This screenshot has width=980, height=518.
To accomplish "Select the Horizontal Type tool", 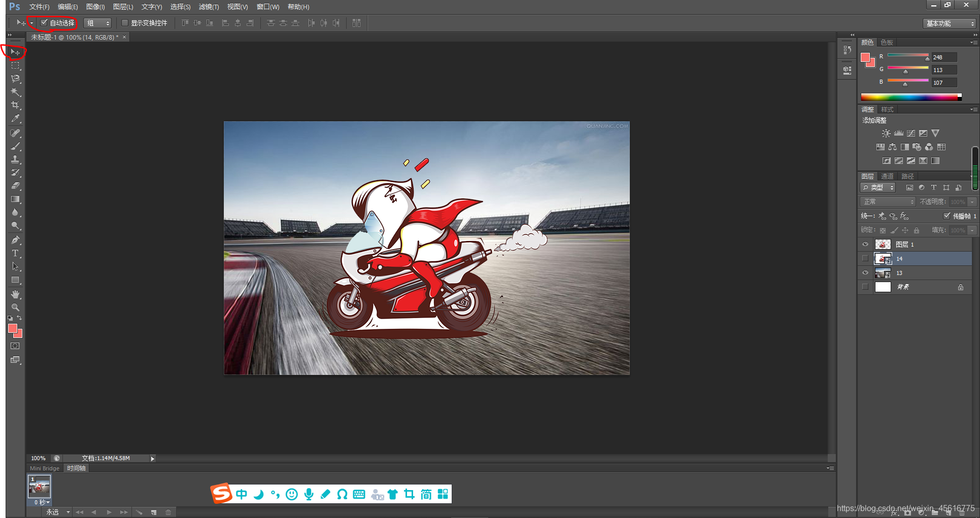I will point(15,253).
